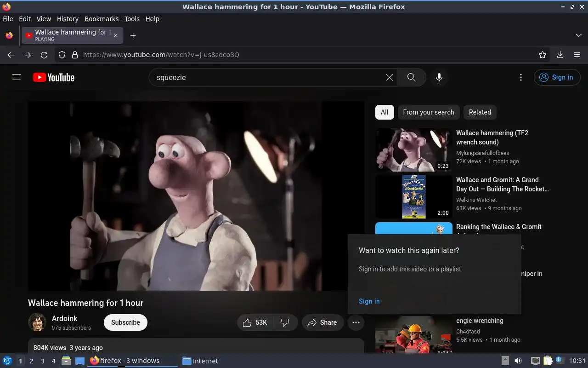Select the Related filter chip

(480, 112)
